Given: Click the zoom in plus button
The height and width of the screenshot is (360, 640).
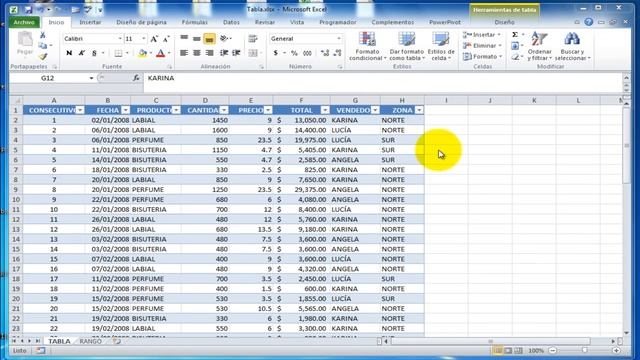Looking at the screenshot, I should click(616, 351).
